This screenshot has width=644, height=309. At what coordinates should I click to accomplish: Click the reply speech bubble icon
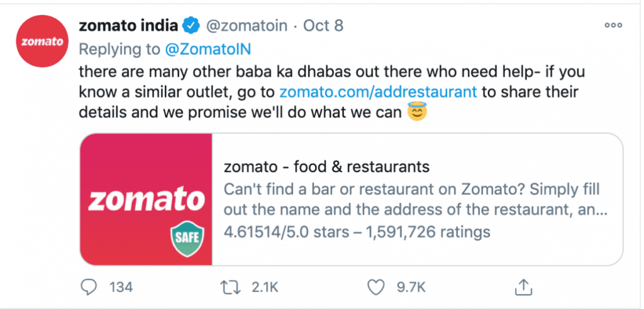coord(88,287)
